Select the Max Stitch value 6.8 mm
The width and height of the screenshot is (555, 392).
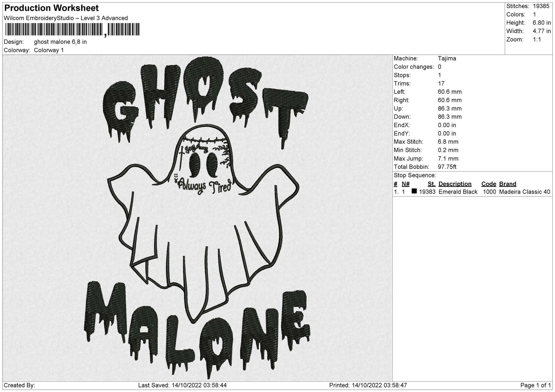(448, 142)
